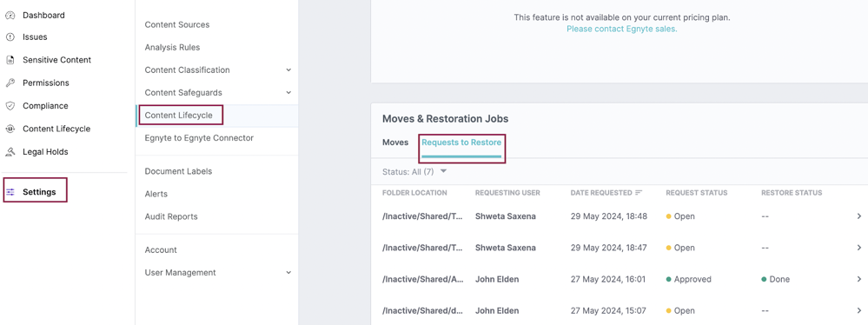The height and width of the screenshot is (325, 868).
Task: Open Audit Reports
Action: point(171,216)
